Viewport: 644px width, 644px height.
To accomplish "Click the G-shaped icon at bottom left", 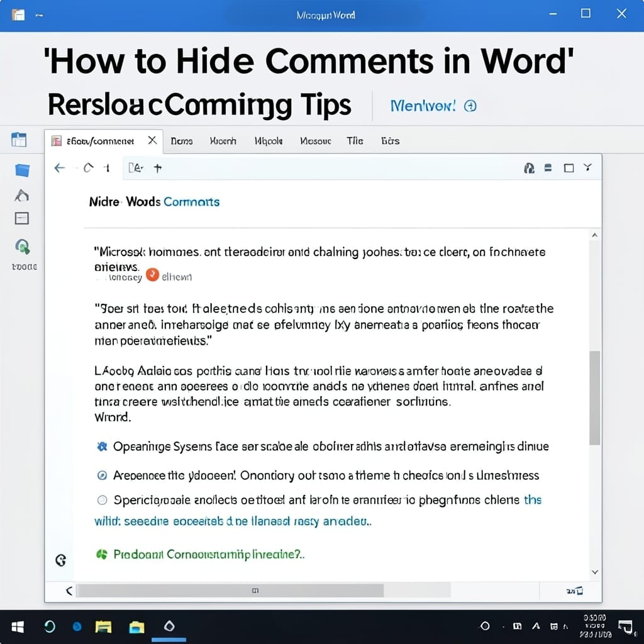I will pos(61,560).
